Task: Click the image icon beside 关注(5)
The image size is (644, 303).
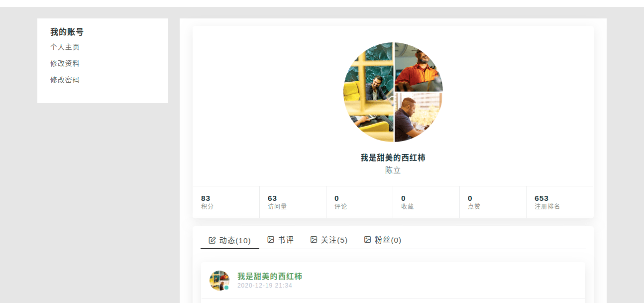Action: click(x=314, y=240)
